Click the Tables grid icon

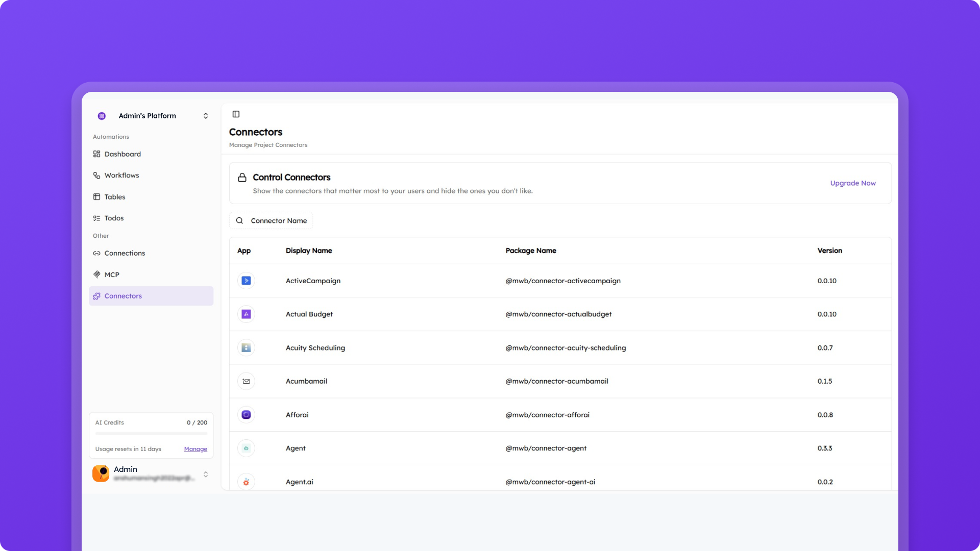(97, 196)
